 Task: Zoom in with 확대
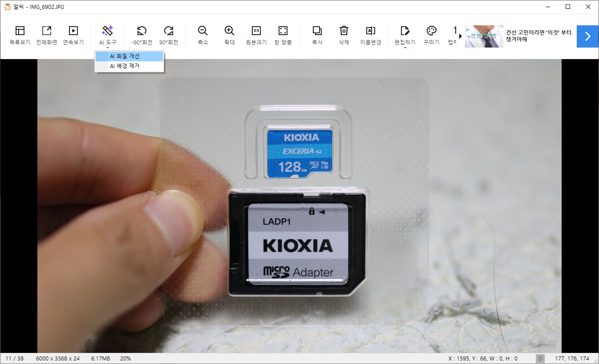230,36
